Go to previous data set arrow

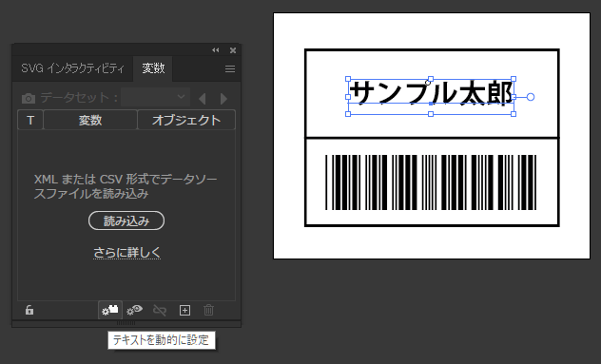click(203, 99)
